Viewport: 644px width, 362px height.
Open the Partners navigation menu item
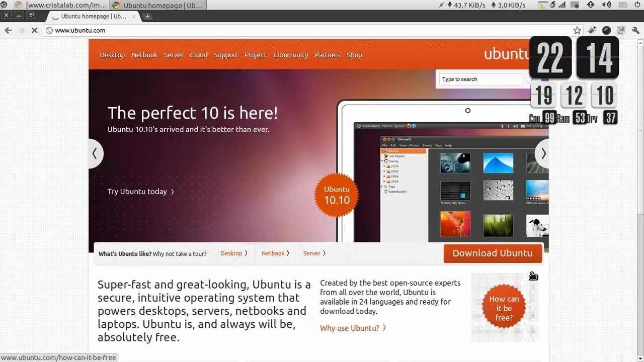[328, 55]
